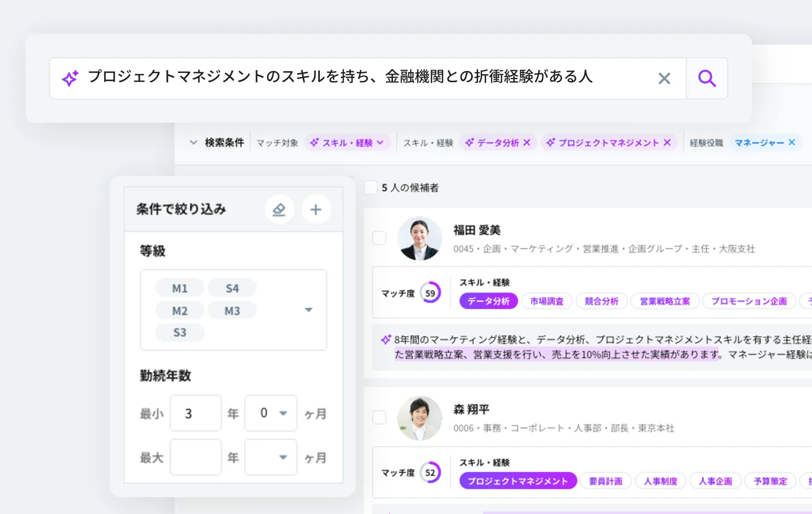Remove the データ分析 filter via its X icon
The image size is (812, 514).
point(527,142)
